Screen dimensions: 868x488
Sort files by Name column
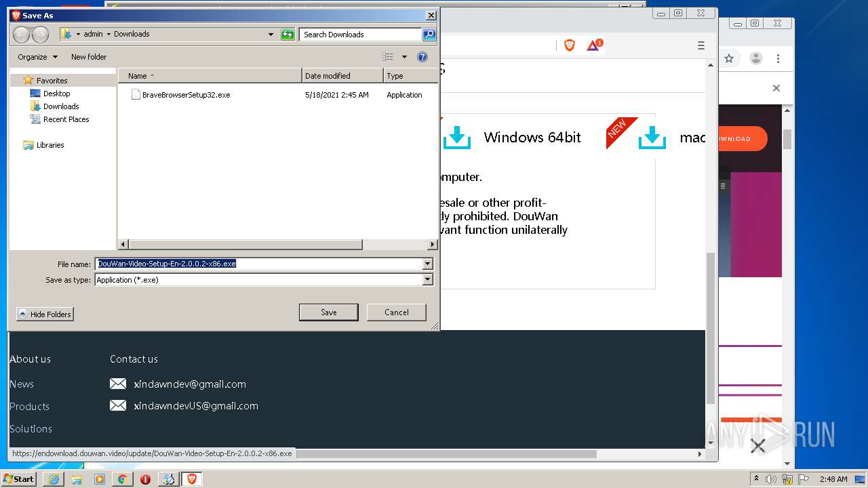click(210, 76)
